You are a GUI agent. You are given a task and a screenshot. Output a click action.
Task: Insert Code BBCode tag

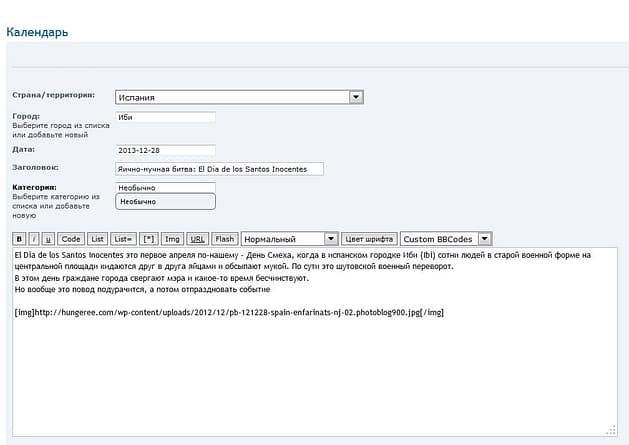tap(70, 239)
